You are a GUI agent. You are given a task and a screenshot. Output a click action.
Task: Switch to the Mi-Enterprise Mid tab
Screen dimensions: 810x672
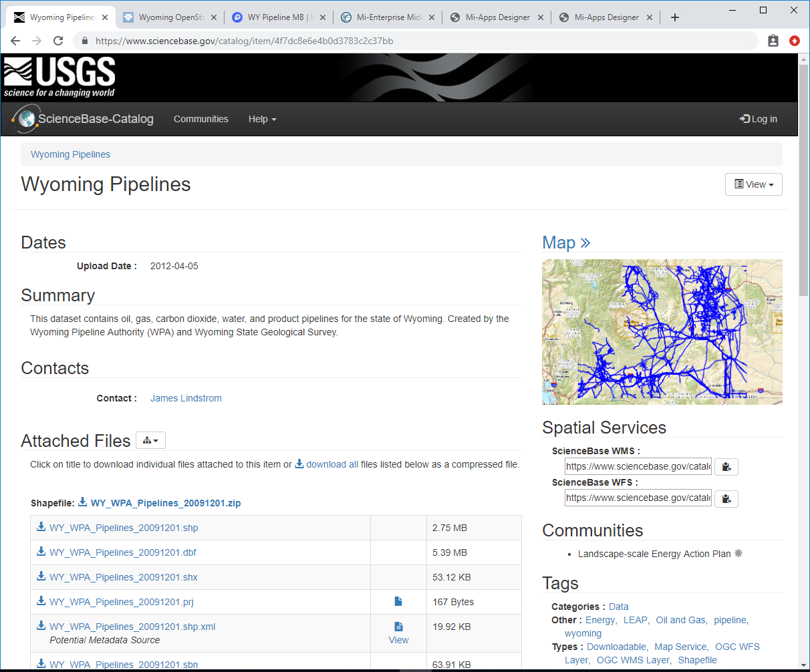pos(388,17)
